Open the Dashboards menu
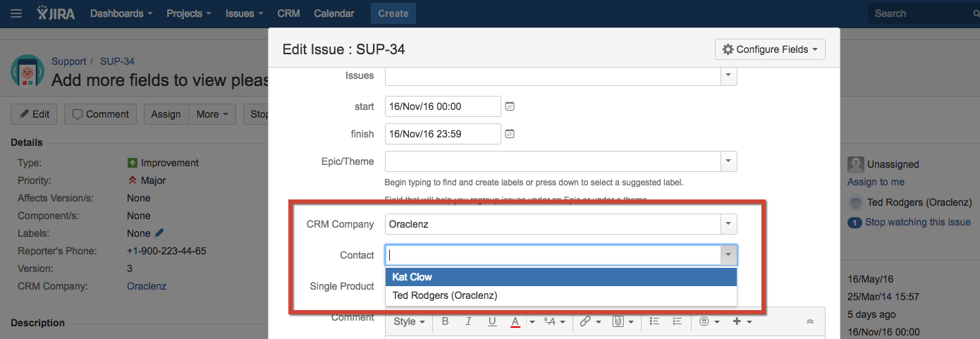980x339 pixels. (121, 13)
